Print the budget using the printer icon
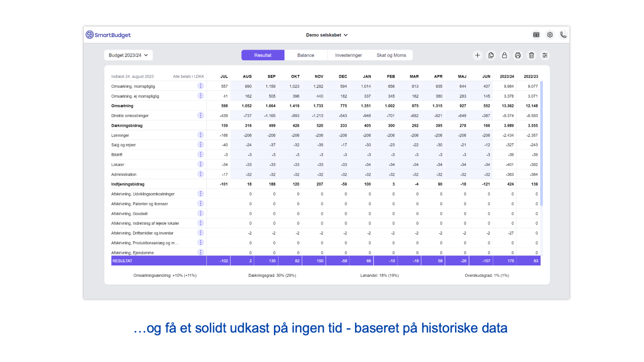644x362 pixels. point(518,55)
